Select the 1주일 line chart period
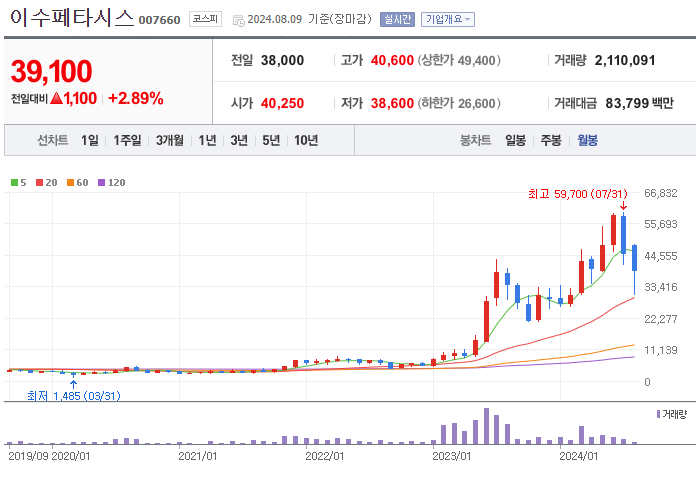Screen dimensions: 696x477 coord(127,141)
